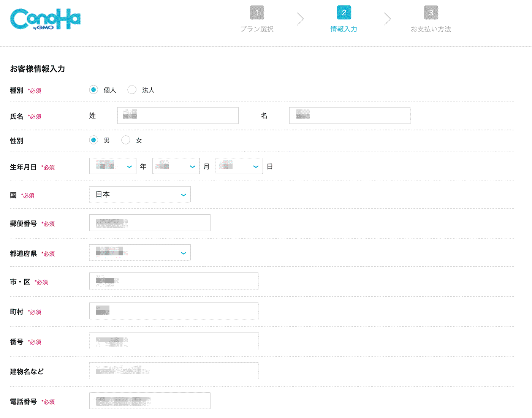
Task: Click the ConoHa by GMO logo
Action: click(45, 19)
